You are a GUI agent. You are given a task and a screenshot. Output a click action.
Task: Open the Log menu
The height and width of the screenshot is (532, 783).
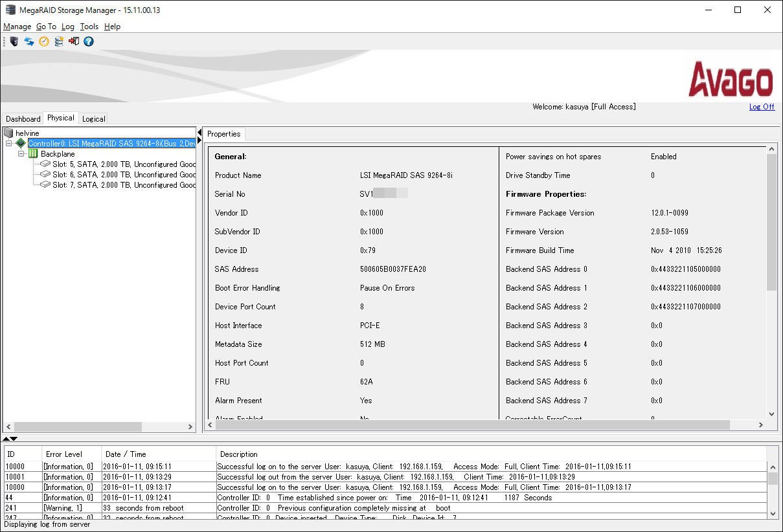point(68,27)
